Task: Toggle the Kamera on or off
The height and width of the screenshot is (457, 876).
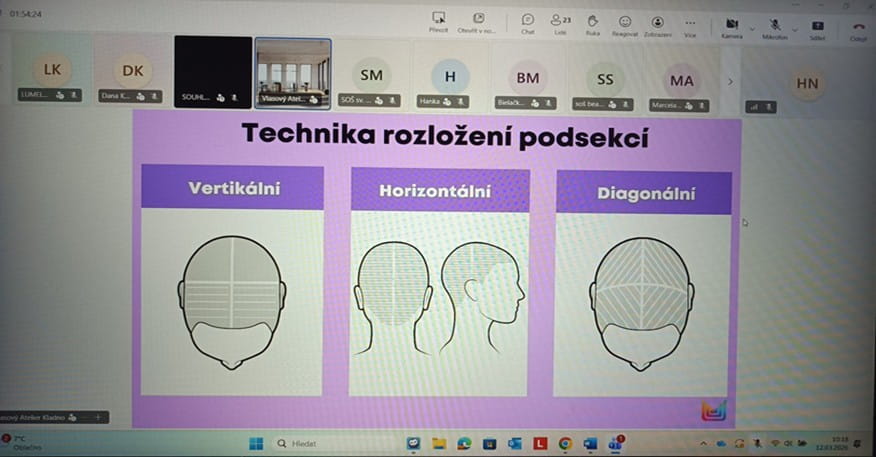Action: point(731,24)
